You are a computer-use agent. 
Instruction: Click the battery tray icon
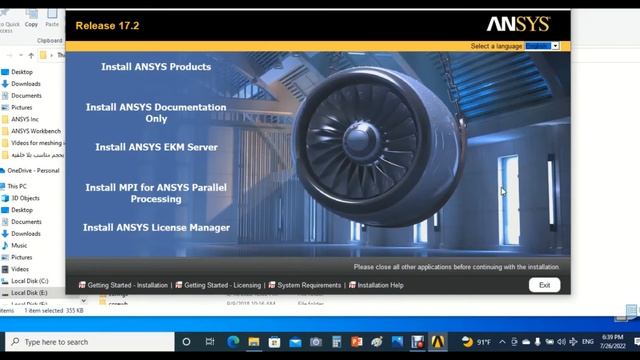tap(549, 342)
